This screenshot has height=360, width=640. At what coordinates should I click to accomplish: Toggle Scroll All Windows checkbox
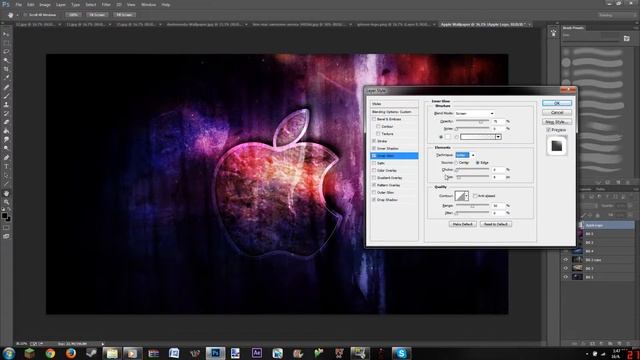coord(25,15)
